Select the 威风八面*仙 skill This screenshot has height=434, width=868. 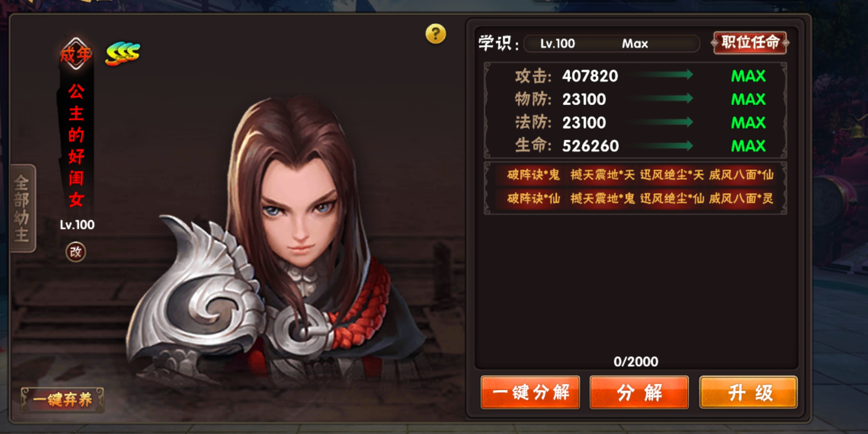click(741, 175)
